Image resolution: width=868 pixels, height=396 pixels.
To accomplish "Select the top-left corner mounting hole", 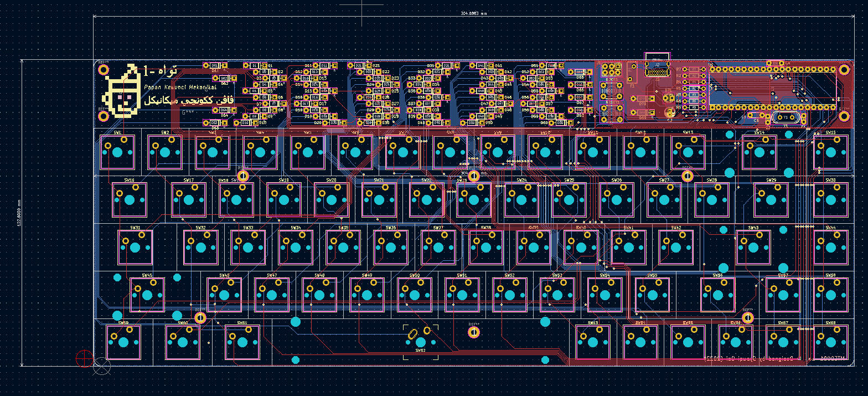I will pyautogui.click(x=104, y=70).
